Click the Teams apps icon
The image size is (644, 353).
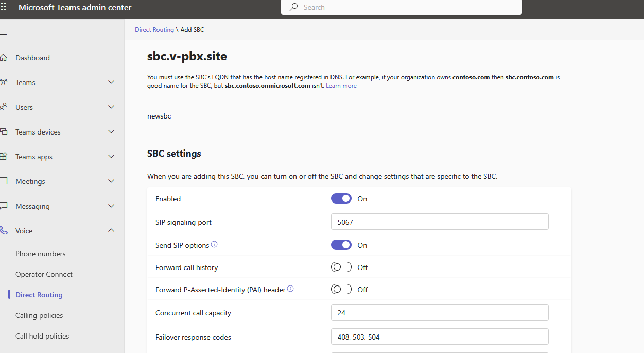pos(3,156)
